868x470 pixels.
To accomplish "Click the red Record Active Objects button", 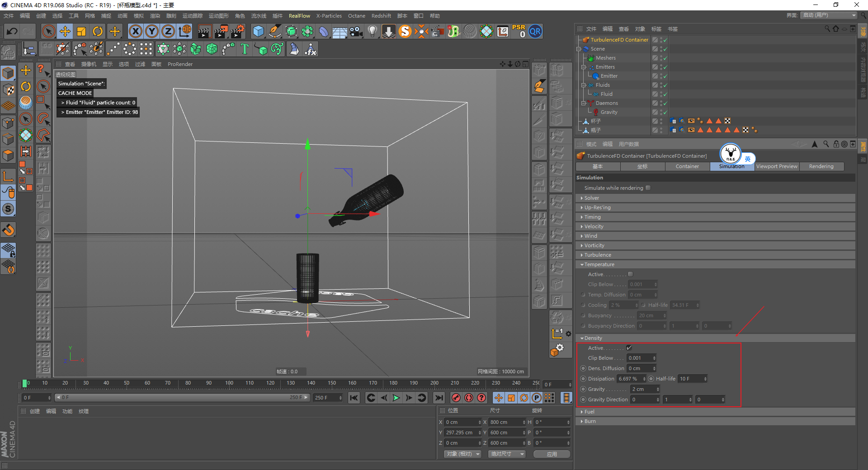I will point(456,398).
